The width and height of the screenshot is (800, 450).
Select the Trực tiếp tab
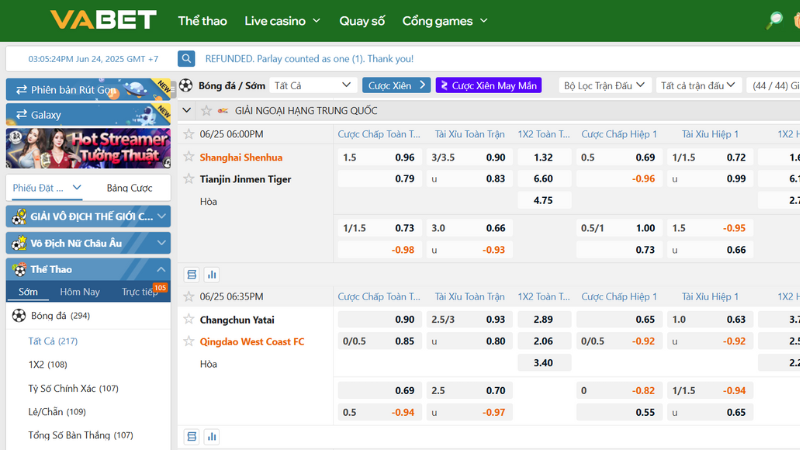click(x=140, y=292)
